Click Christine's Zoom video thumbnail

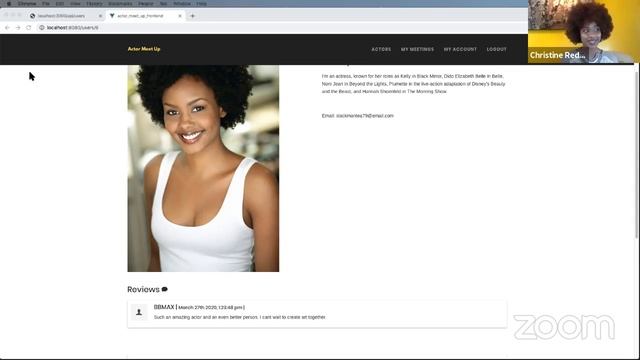point(584,31)
